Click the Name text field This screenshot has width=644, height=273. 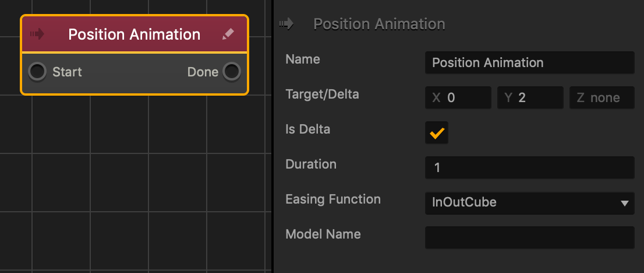(529, 62)
